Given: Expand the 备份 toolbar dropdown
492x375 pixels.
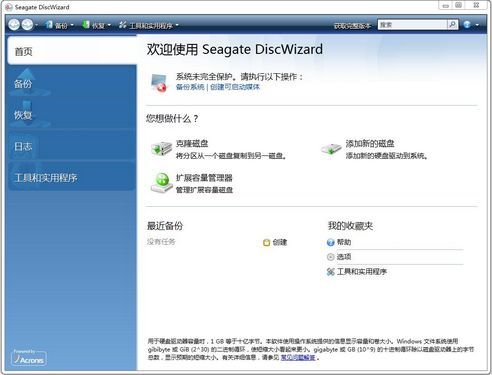Looking at the screenshot, I should point(72,25).
